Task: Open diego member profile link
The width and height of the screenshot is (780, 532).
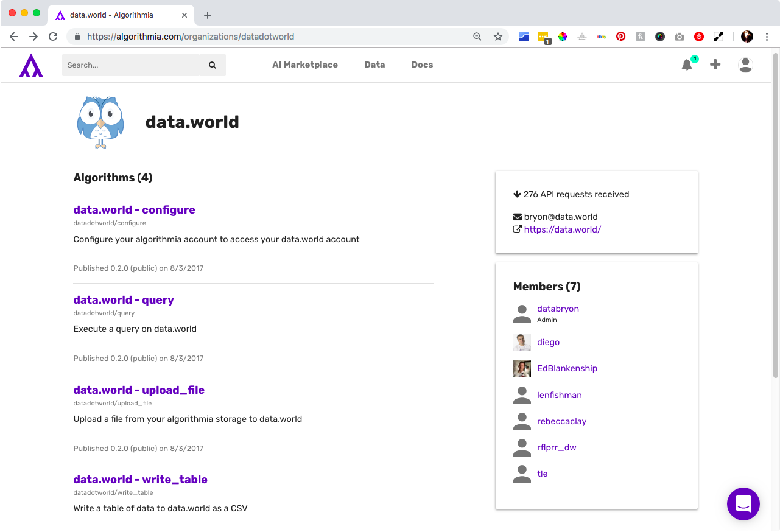Action: click(548, 342)
